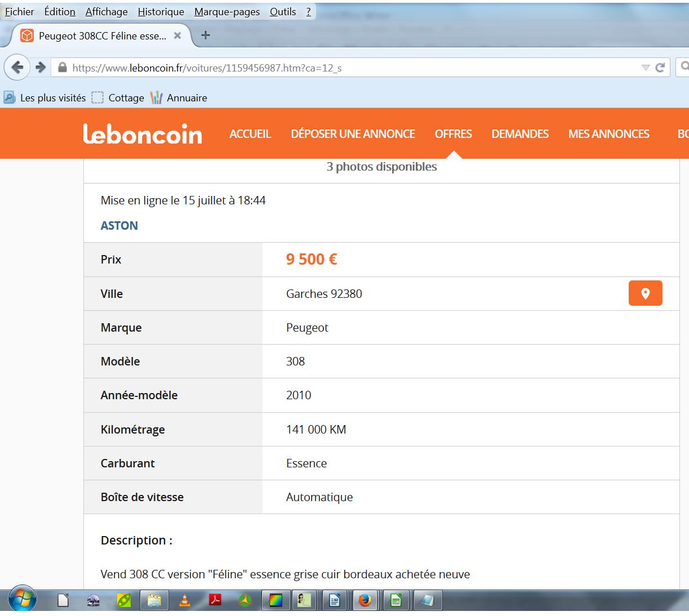Launch Infra Recorder from the taskbar

[94, 601]
